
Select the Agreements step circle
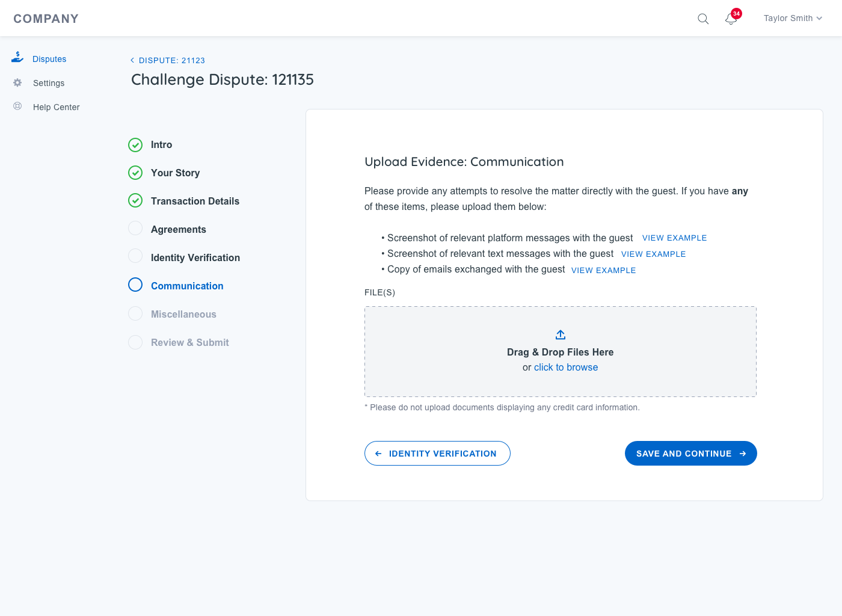point(135,229)
